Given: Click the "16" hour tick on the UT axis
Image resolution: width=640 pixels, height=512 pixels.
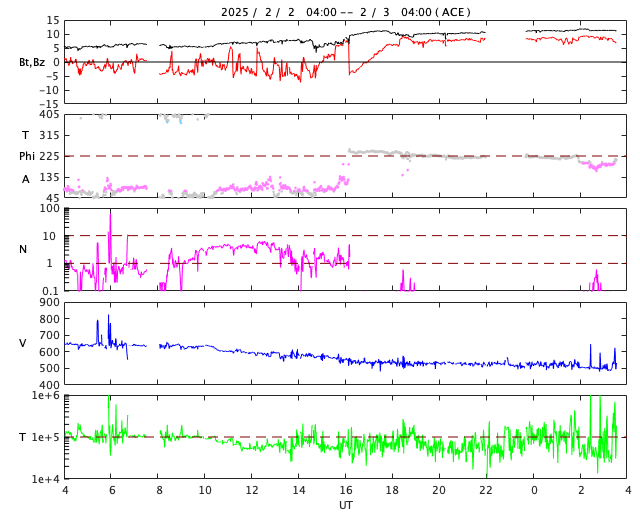Looking at the screenshot, I should click(346, 490).
